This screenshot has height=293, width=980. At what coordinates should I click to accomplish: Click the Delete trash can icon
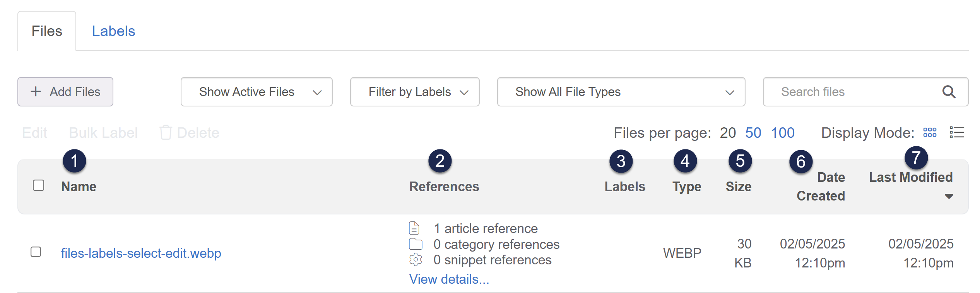[x=166, y=133]
